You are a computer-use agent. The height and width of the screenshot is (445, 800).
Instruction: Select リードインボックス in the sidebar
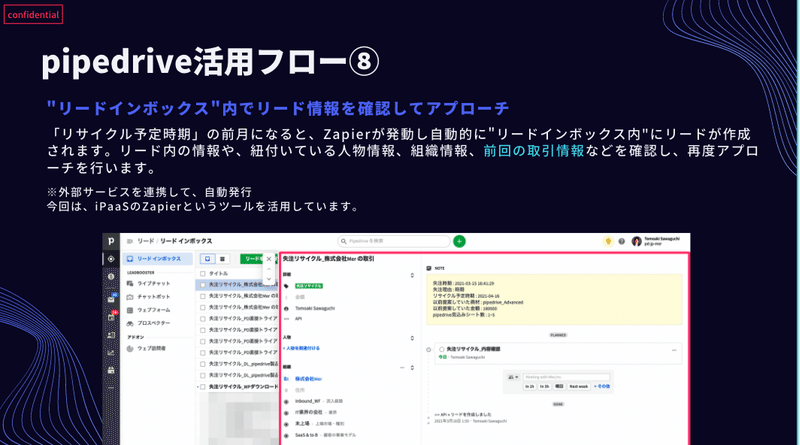click(158, 259)
